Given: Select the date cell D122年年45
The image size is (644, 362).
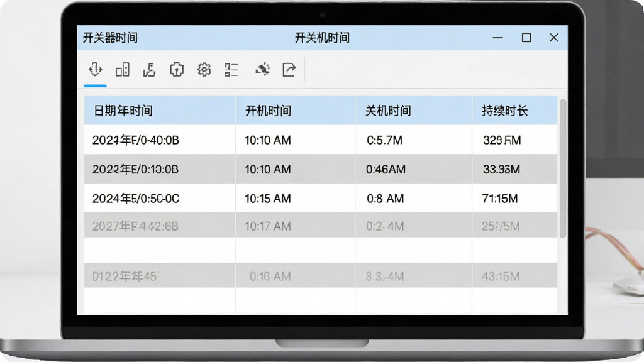Looking at the screenshot, I should [x=160, y=276].
